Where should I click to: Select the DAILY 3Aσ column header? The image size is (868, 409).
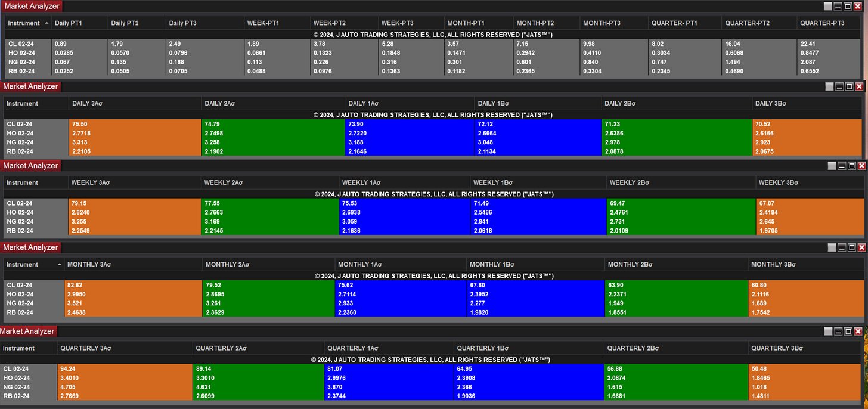(136, 103)
